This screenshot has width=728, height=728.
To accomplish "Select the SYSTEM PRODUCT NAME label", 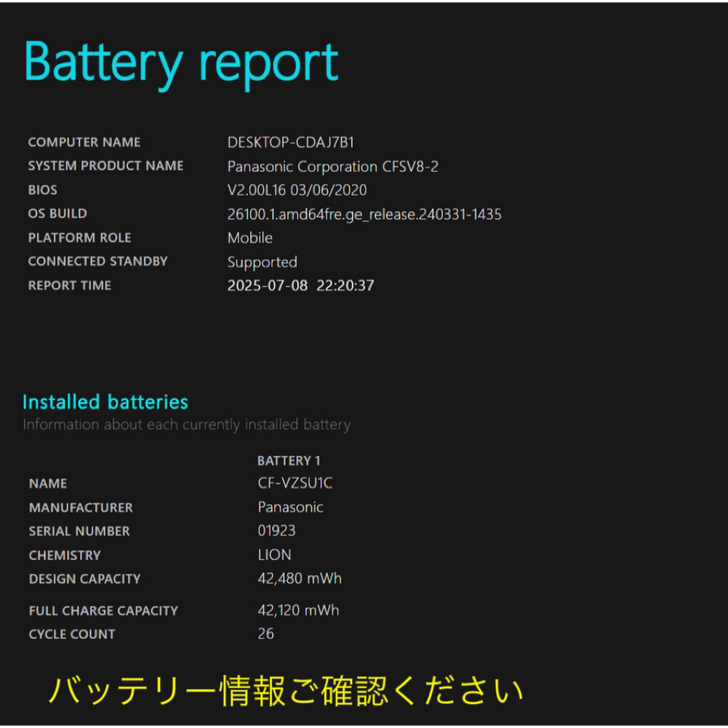I will (x=106, y=166).
